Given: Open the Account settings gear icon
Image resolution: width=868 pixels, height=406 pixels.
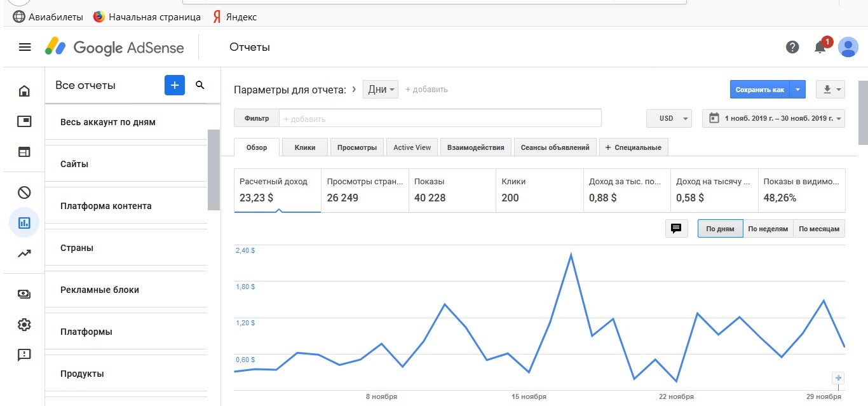Looking at the screenshot, I should tap(24, 325).
